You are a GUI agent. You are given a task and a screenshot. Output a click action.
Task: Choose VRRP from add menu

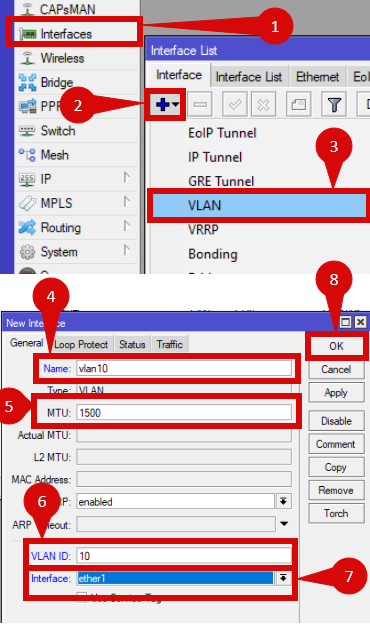203,230
